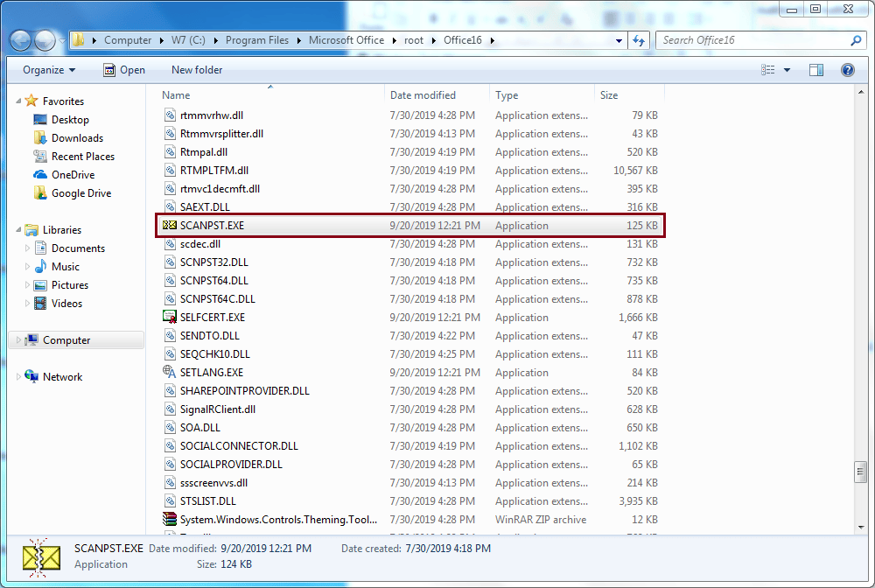Screen dimensions: 875x588
Task: Click the vertical scrollbar thumb
Action: tap(860, 472)
